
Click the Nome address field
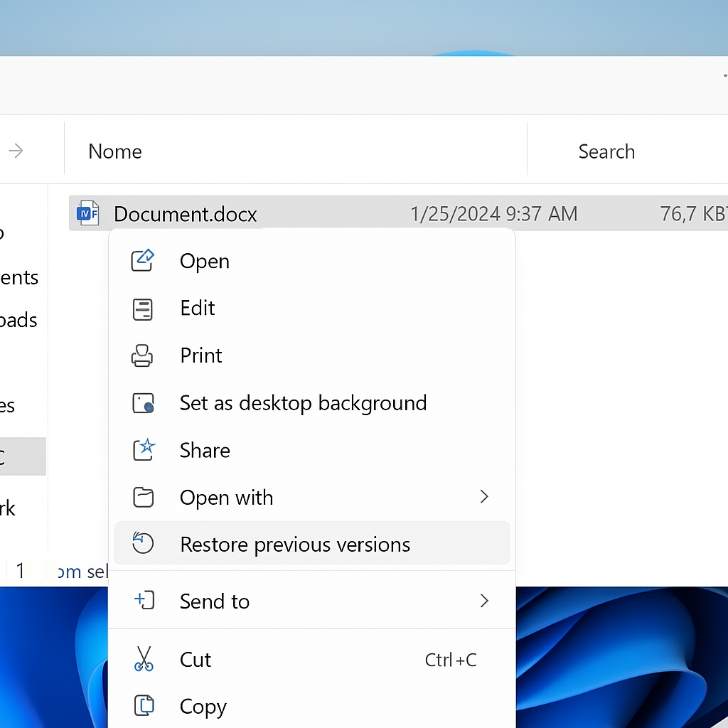(295, 151)
